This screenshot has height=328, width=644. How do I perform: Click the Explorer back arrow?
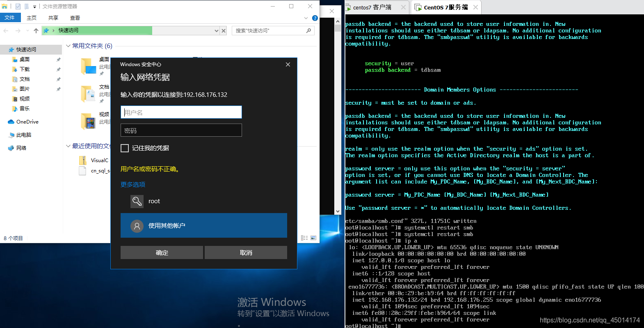[6, 31]
